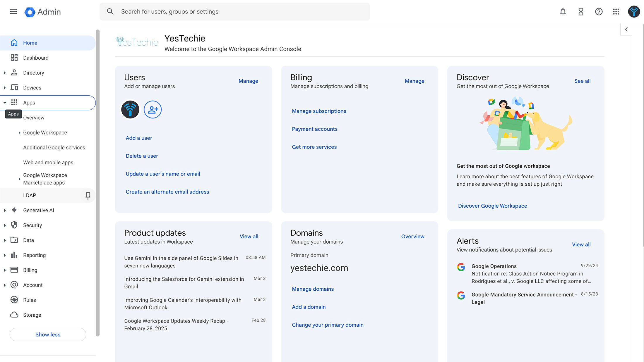Click Delete a user link
Image resolution: width=644 pixels, height=362 pixels.
pos(142,156)
